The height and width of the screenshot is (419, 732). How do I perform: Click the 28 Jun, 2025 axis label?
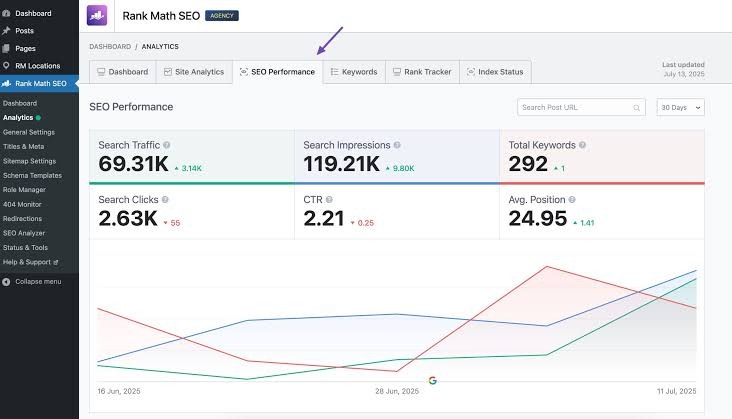(x=397, y=391)
